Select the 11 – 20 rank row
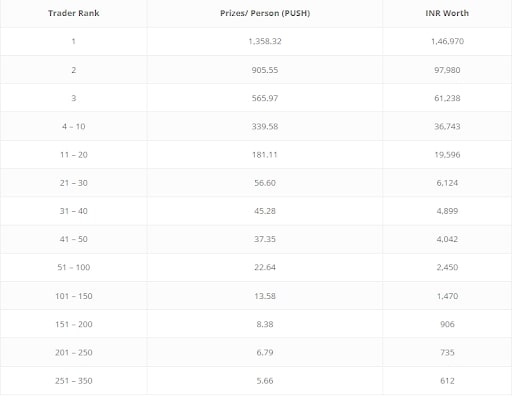Viewport: 512px width, 397px height. click(256, 155)
